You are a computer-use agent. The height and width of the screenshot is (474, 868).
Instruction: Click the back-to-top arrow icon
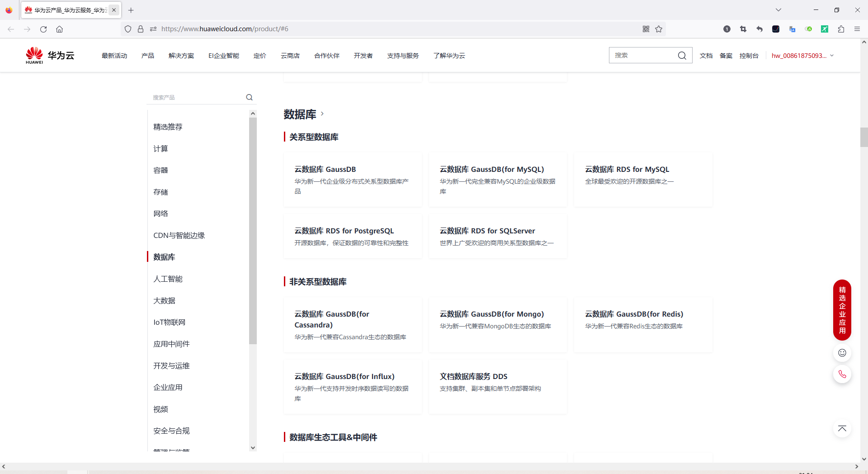click(841, 428)
